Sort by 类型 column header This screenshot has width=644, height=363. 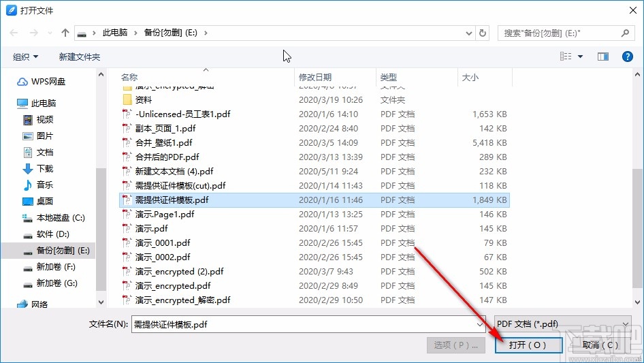[x=388, y=77]
